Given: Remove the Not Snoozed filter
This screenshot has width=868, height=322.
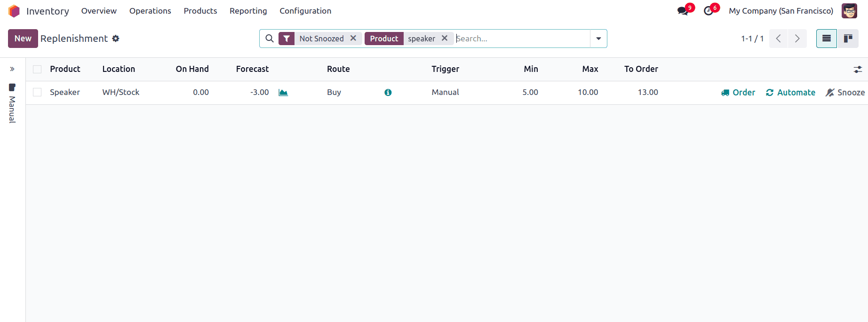Looking at the screenshot, I should pos(353,38).
